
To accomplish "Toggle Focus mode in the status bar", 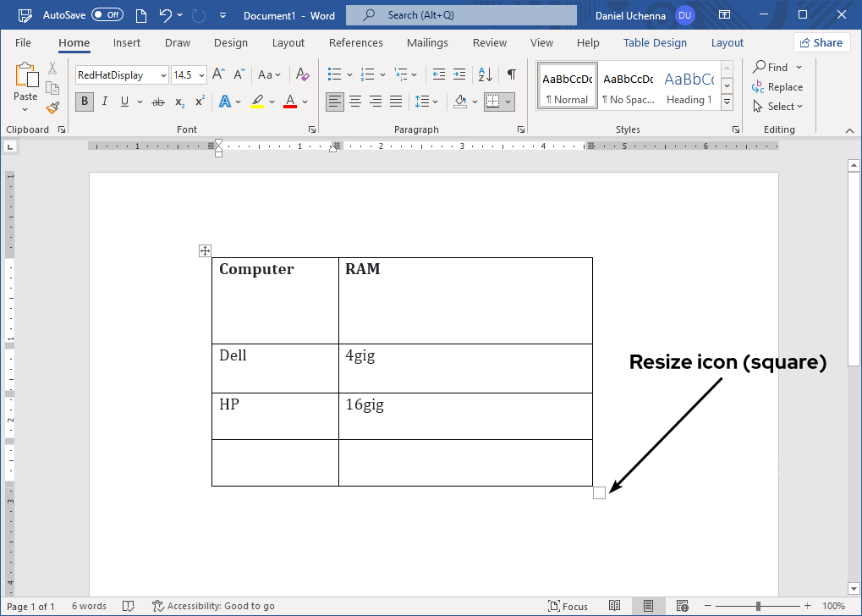I will coord(569,606).
